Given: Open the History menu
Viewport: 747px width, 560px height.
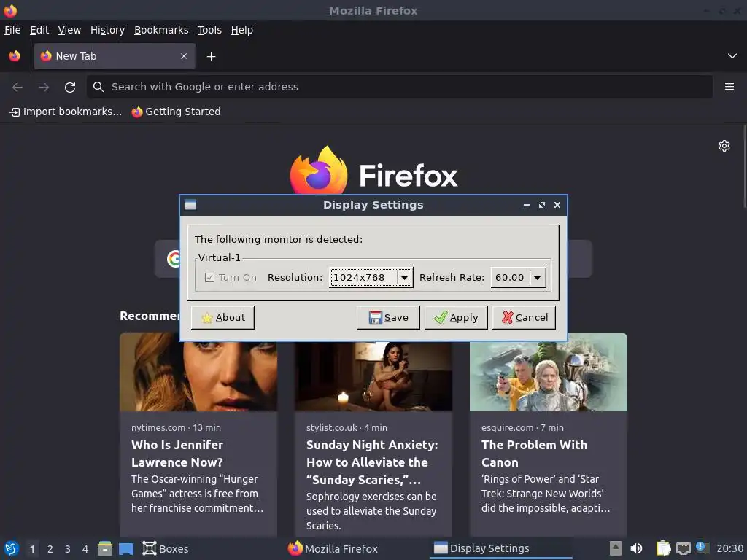Looking at the screenshot, I should (x=107, y=30).
